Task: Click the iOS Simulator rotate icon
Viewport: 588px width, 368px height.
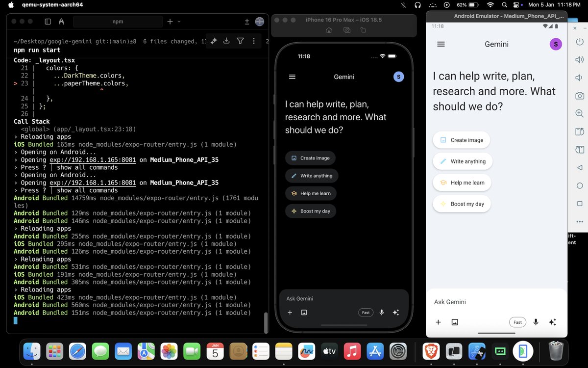Action: [x=363, y=30]
